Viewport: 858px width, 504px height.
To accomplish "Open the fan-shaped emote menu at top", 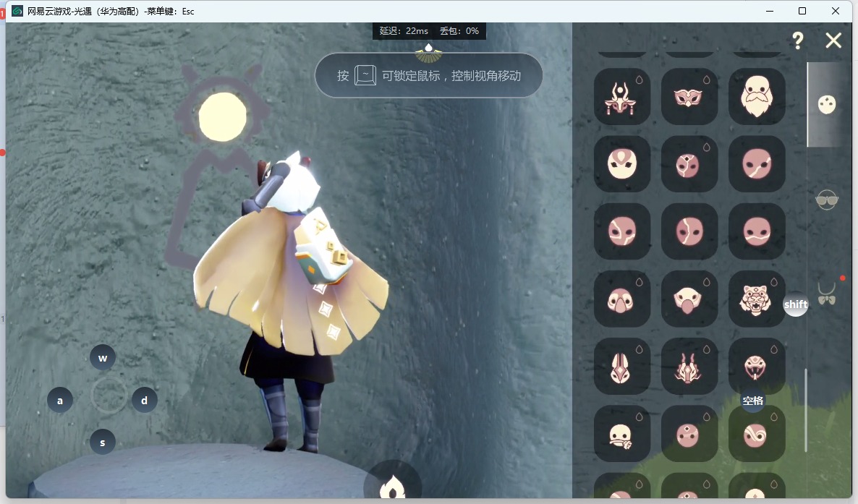I will click(428, 53).
